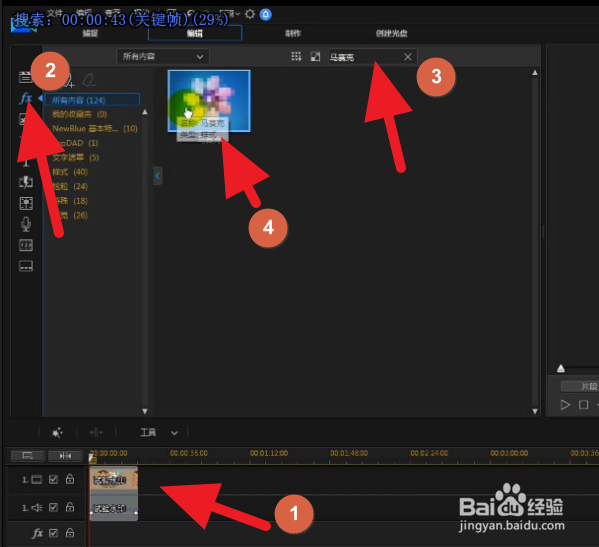Click ruler time 00:02:24:00
The image size is (599, 547).
429,453
